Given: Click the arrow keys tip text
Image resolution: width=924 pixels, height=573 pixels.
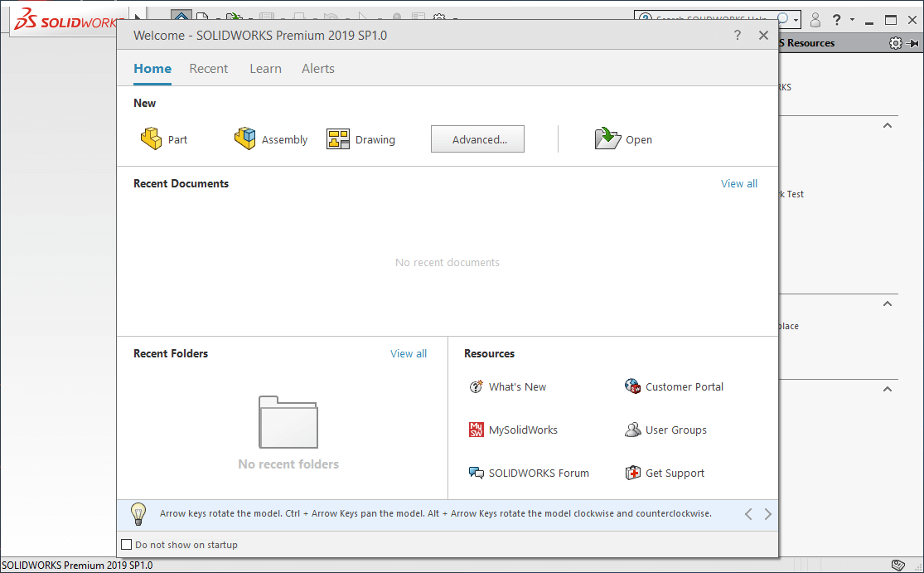Looking at the screenshot, I should click(x=436, y=513).
